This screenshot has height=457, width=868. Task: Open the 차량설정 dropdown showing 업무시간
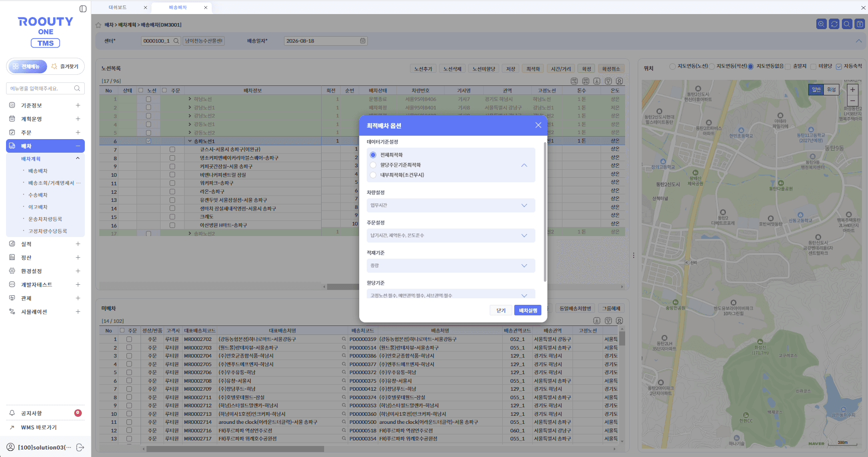[x=451, y=205]
